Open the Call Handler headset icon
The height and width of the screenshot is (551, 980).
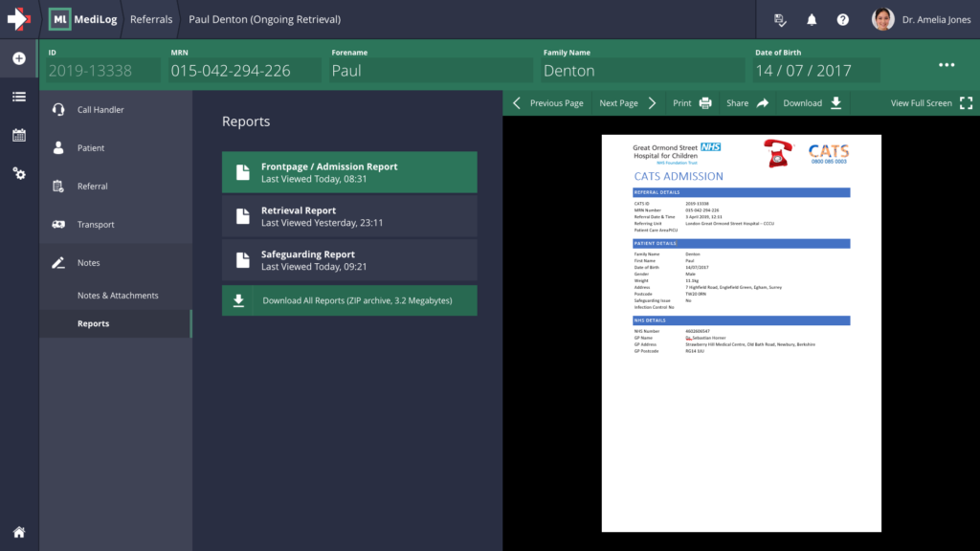tap(59, 109)
